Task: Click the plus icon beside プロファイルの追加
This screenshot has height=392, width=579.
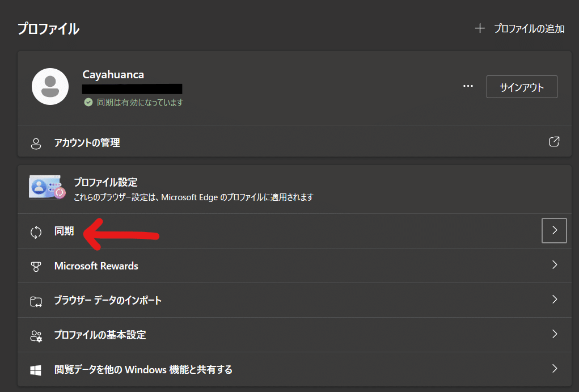Action: pos(480,28)
